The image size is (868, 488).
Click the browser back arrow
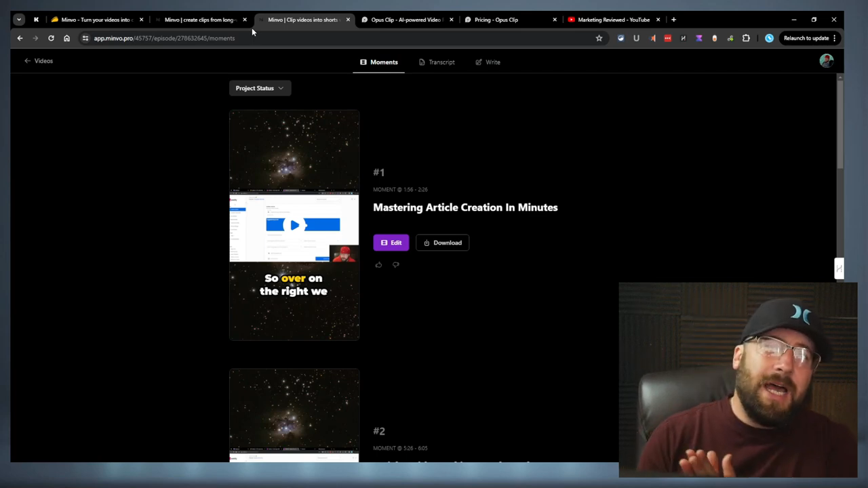click(x=20, y=38)
